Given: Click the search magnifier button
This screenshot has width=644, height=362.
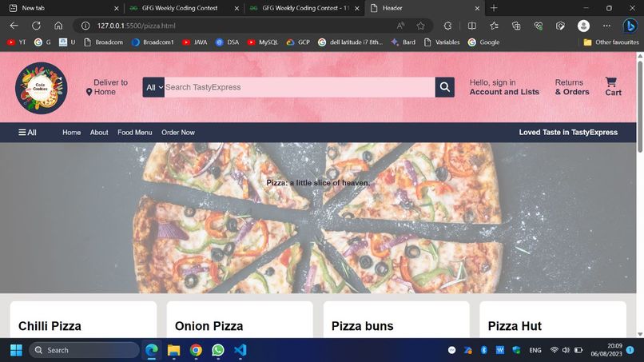Looking at the screenshot, I should [444, 87].
